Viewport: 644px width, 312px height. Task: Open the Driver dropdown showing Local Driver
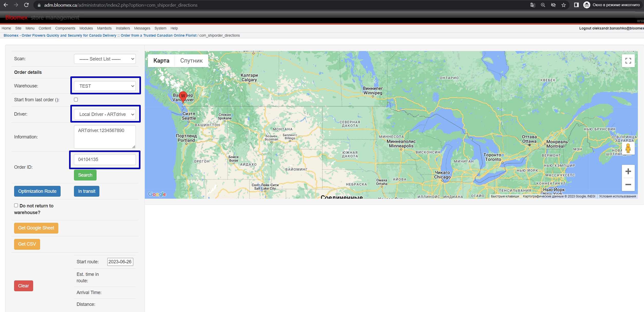(x=105, y=114)
